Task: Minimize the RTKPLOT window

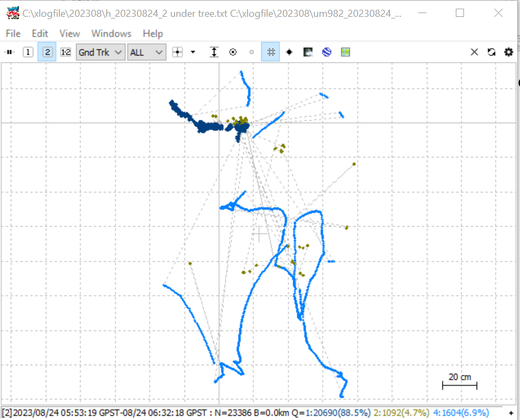Action: coord(422,13)
